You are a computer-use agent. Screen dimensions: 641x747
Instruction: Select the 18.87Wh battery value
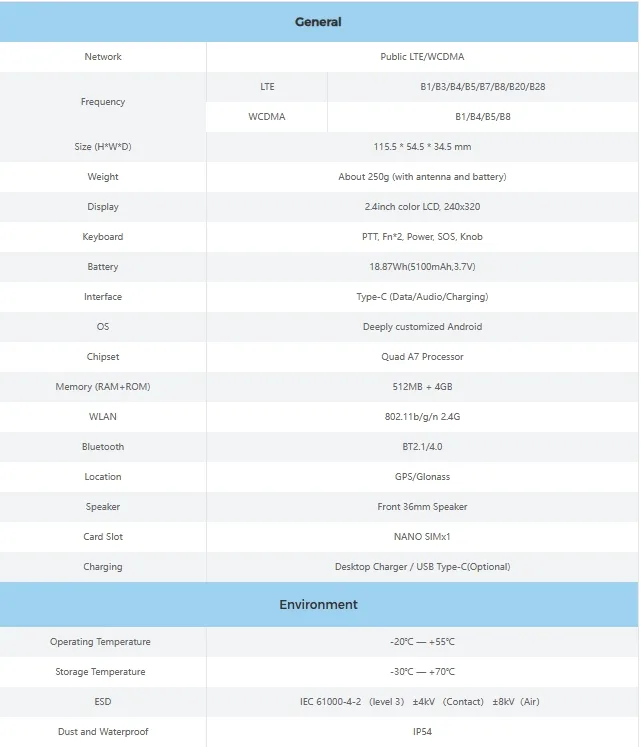point(422,267)
